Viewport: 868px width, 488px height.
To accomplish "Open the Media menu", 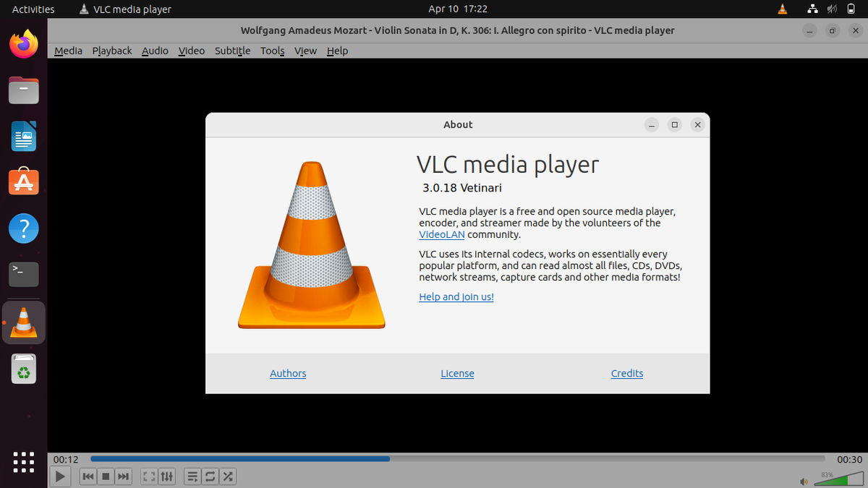I will (x=67, y=51).
